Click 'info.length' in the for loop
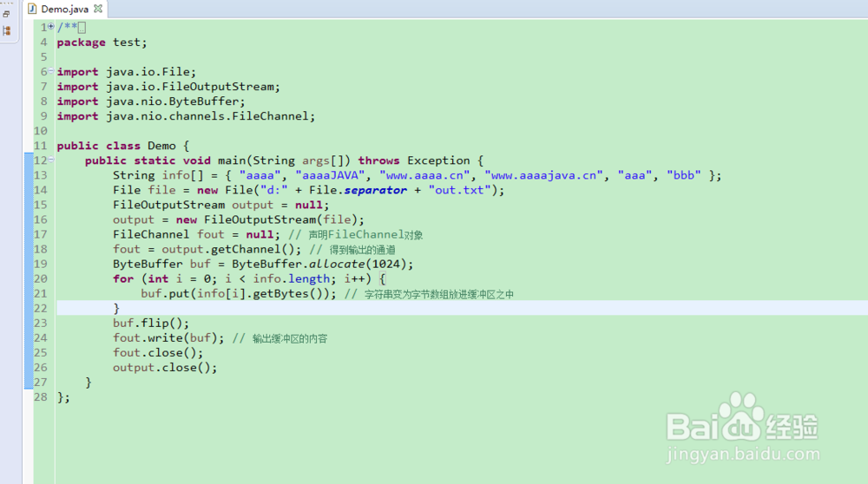The image size is (868, 484). [291, 278]
